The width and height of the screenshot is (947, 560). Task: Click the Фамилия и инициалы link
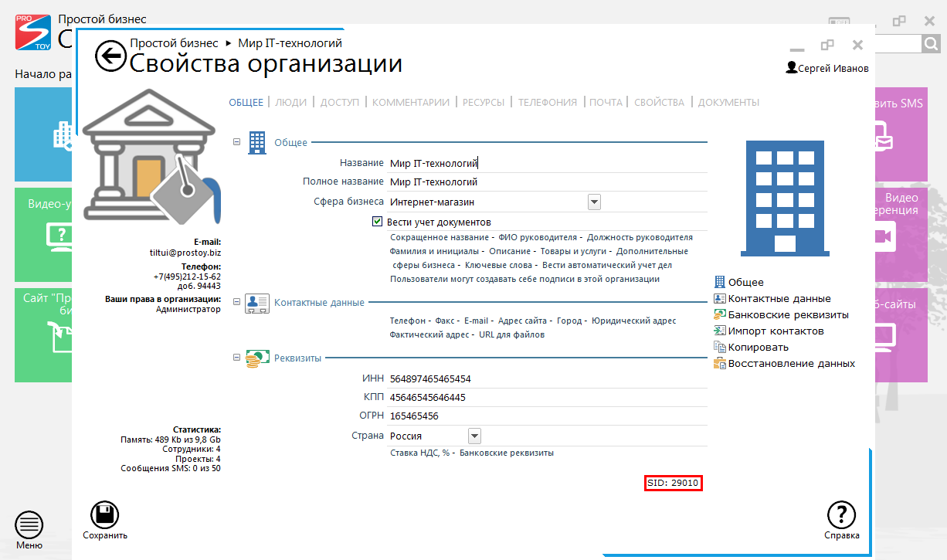click(436, 251)
